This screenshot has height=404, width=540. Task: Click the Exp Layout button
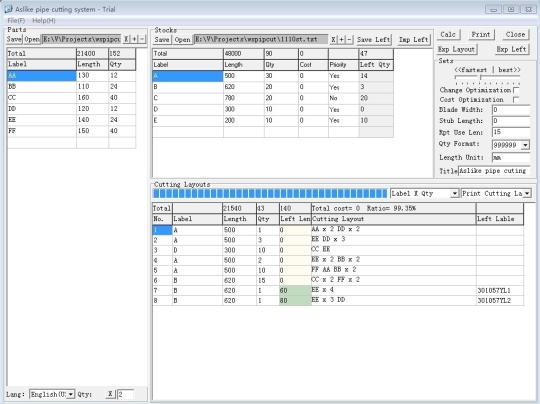point(456,49)
